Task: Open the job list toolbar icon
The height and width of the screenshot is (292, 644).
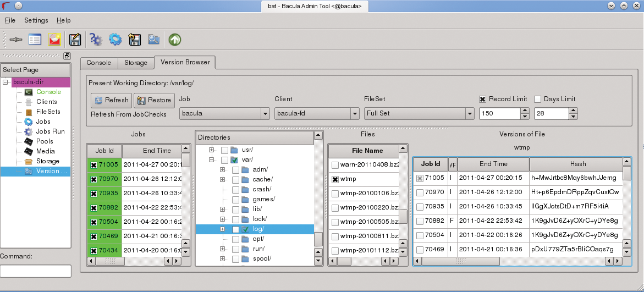Action: pyautogui.click(x=35, y=40)
